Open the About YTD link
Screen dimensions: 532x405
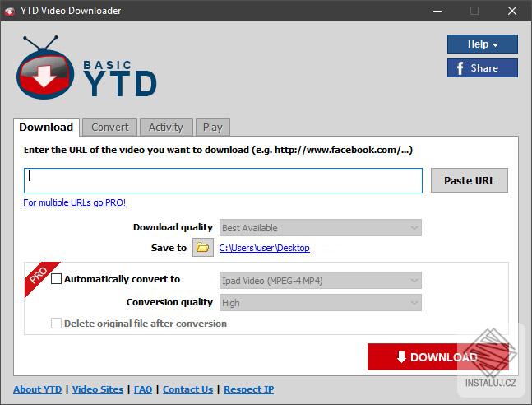(38, 389)
